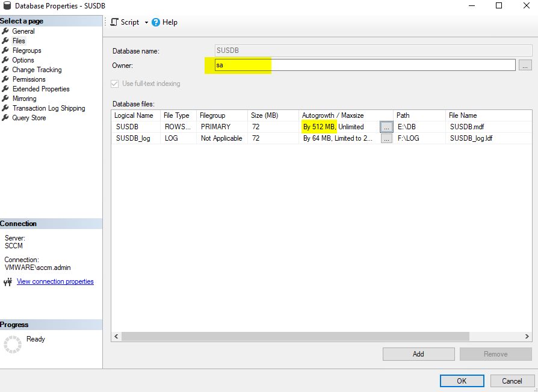Click the Mirroring page wrench icon

click(5, 99)
